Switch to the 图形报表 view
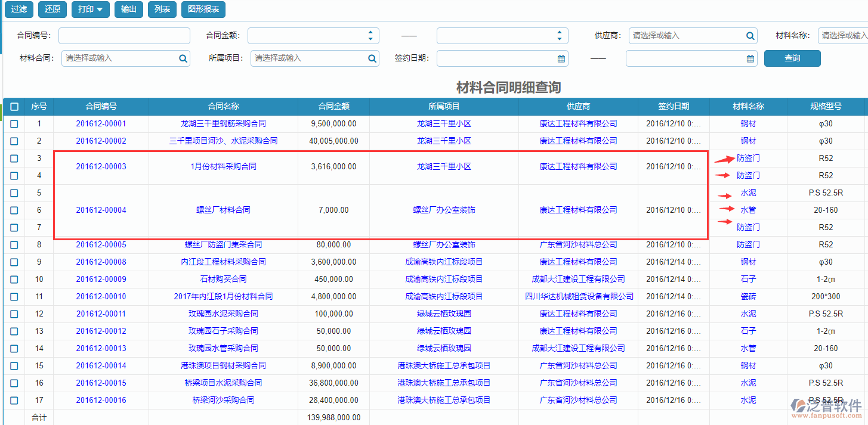The image size is (868, 425). [203, 10]
